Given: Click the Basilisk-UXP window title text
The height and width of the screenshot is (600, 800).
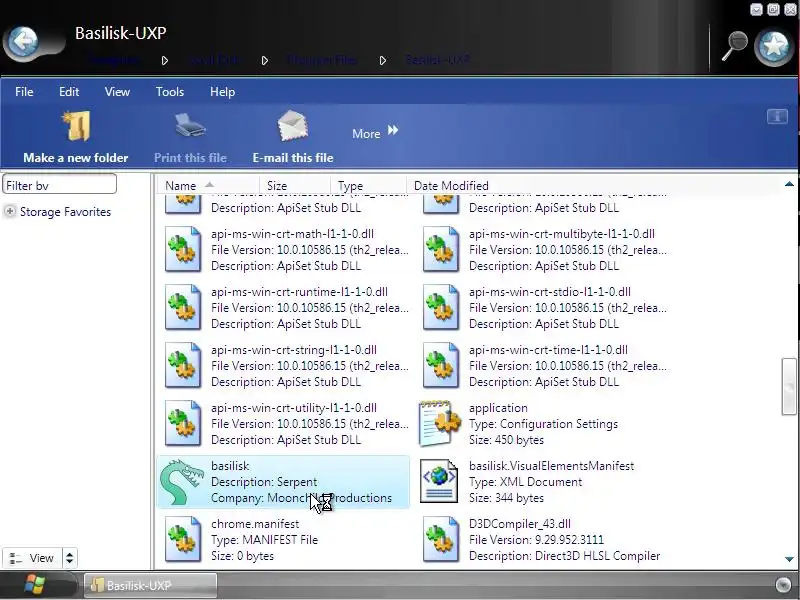Looking at the screenshot, I should point(120,33).
